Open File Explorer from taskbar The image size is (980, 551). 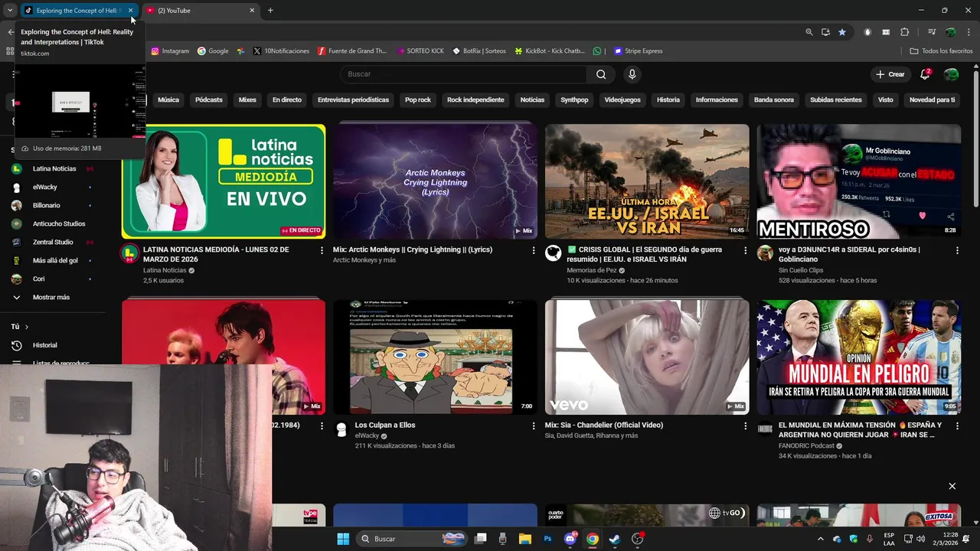[525, 539]
